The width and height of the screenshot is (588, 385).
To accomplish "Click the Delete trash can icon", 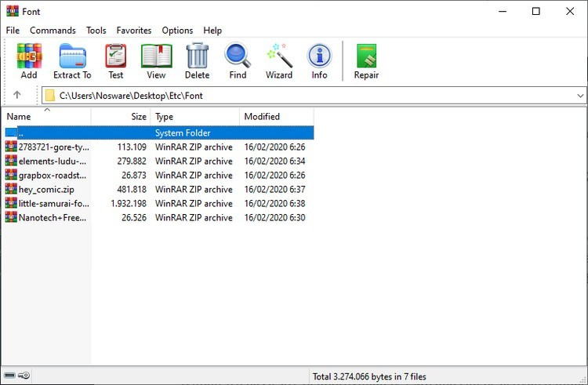I will [197, 61].
